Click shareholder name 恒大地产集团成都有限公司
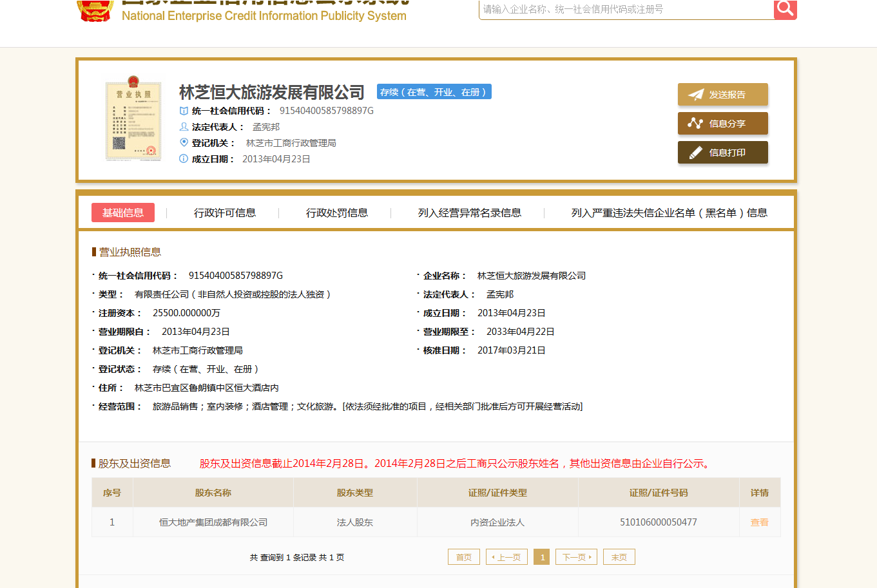 [213, 522]
